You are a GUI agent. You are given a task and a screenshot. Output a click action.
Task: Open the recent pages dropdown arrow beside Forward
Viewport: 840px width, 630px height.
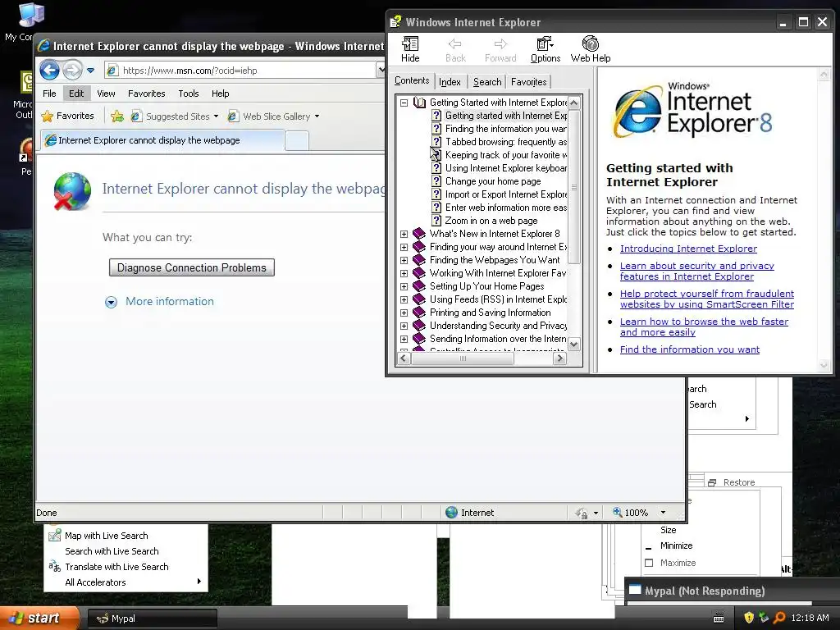[x=90, y=71]
